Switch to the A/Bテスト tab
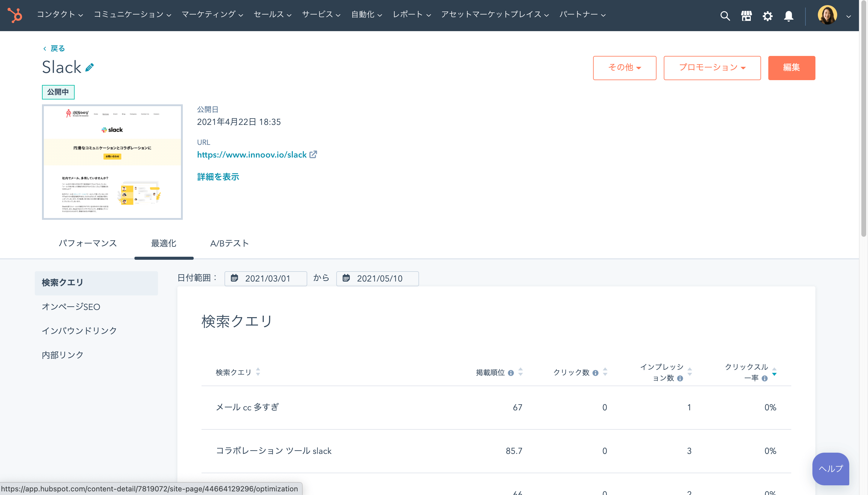This screenshot has height=495, width=868. coord(230,243)
